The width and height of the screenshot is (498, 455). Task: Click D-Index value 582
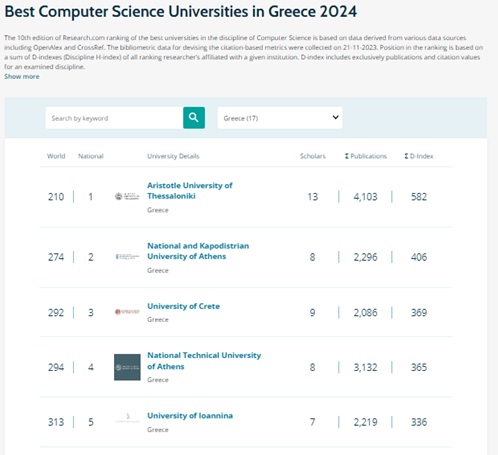pos(419,197)
